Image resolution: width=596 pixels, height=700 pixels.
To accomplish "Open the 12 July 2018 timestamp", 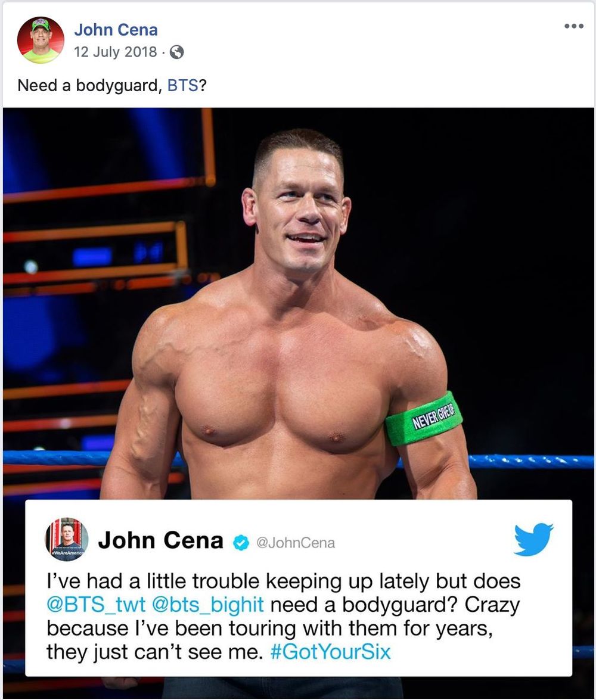I will click(x=115, y=52).
